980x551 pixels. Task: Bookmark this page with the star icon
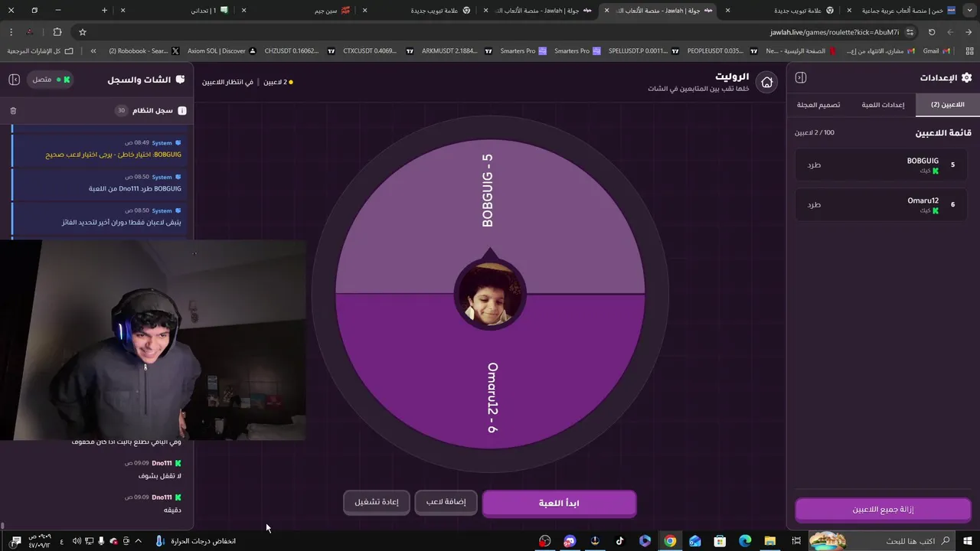(x=83, y=32)
